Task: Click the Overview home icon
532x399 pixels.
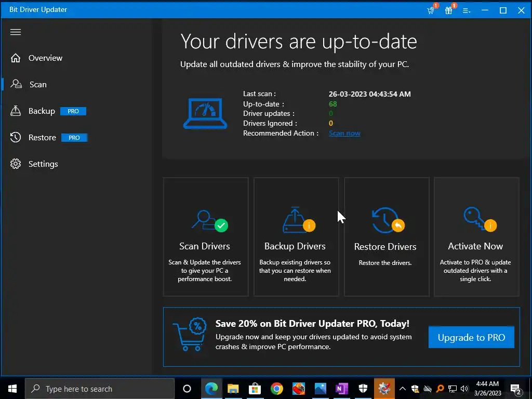Action: pyautogui.click(x=16, y=58)
